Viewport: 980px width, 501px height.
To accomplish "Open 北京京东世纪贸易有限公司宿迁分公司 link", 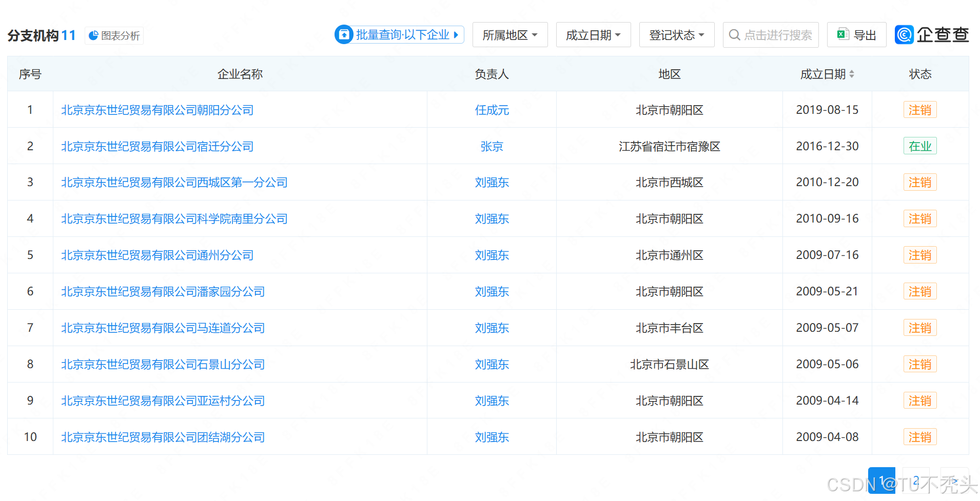I will pos(158,146).
